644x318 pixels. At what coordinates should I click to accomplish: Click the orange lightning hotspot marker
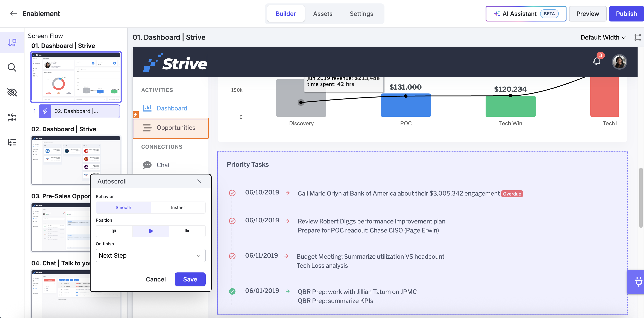[x=135, y=114]
